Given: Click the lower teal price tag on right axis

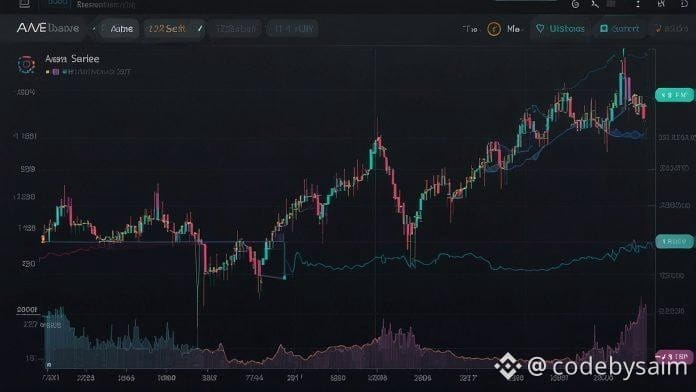Looking at the screenshot, I should click(x=674, y=242).
